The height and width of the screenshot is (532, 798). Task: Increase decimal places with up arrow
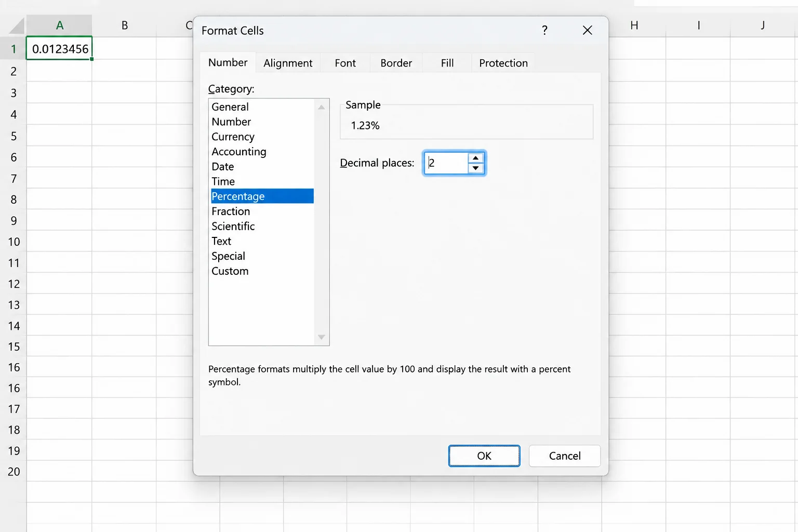click(x=475, y=158)
